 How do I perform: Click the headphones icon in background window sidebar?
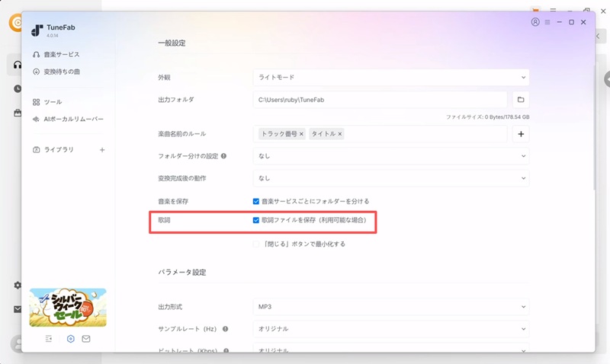18,65
